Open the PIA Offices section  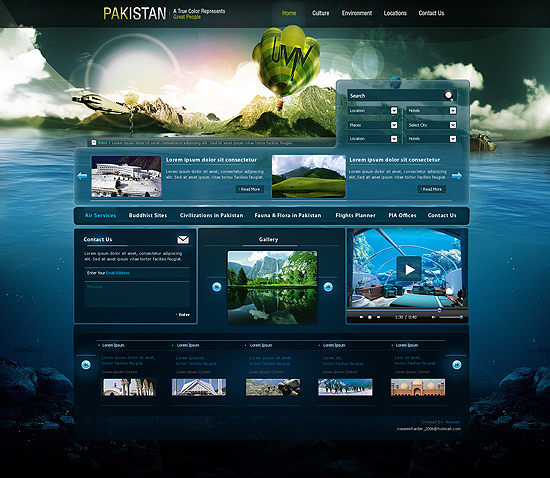[402, 215]
